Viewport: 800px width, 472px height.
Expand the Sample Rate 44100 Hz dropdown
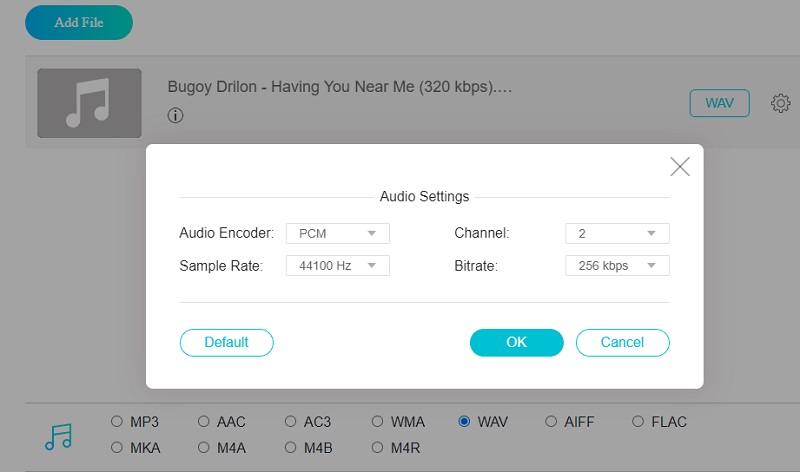[x=337, y=266]
